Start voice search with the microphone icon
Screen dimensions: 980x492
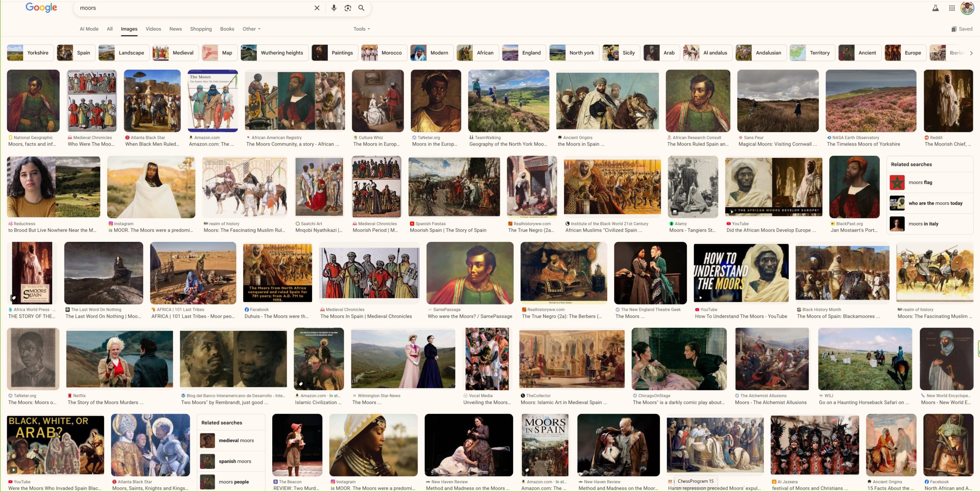point(334,8)
